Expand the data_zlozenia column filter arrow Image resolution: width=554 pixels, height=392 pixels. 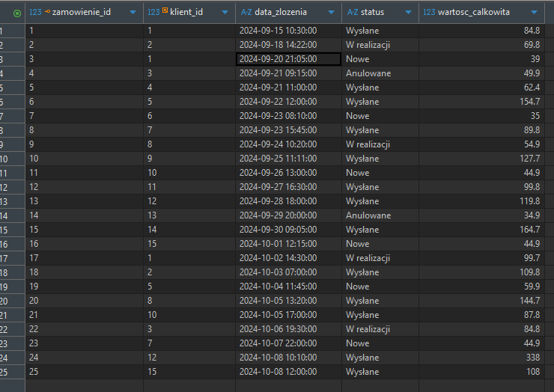pos(330,13)
